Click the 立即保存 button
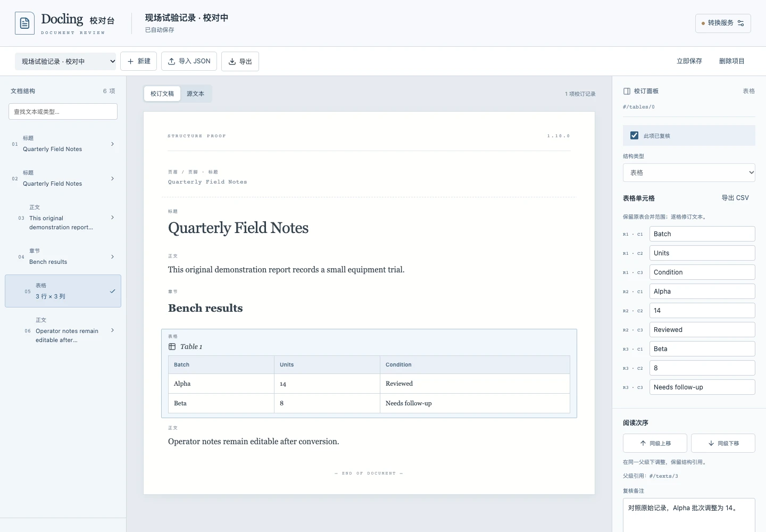Image resolution: width=766 pixels, height=532 pixels. point(689,62)
